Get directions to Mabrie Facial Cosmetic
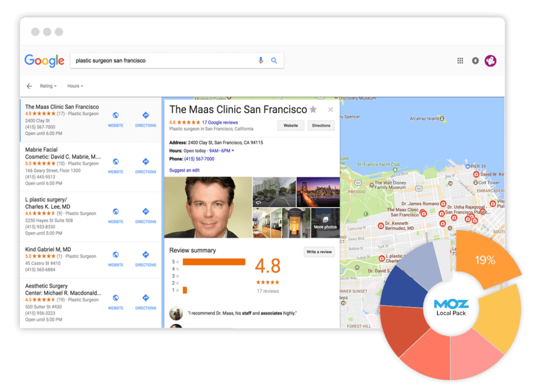The image size is (533, 392). point(146,166)
